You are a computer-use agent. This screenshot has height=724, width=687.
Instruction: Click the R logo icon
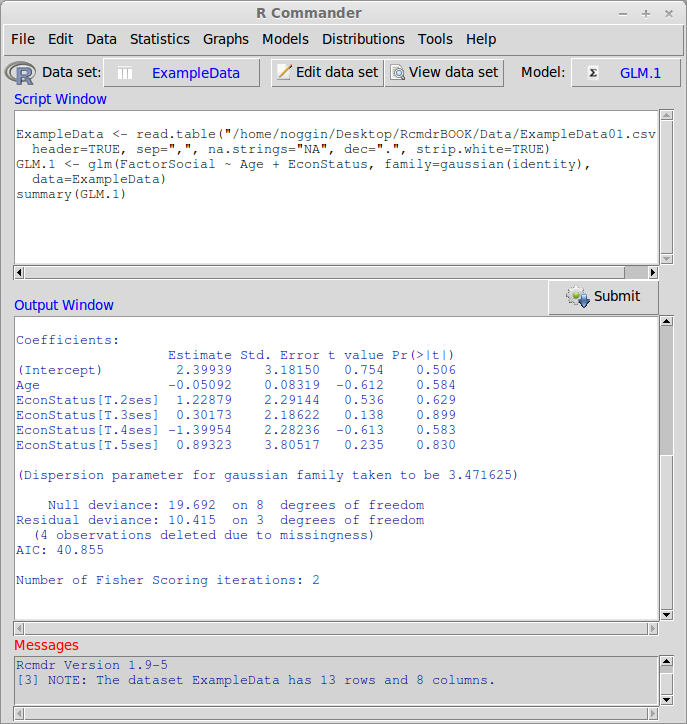[20, 73]
